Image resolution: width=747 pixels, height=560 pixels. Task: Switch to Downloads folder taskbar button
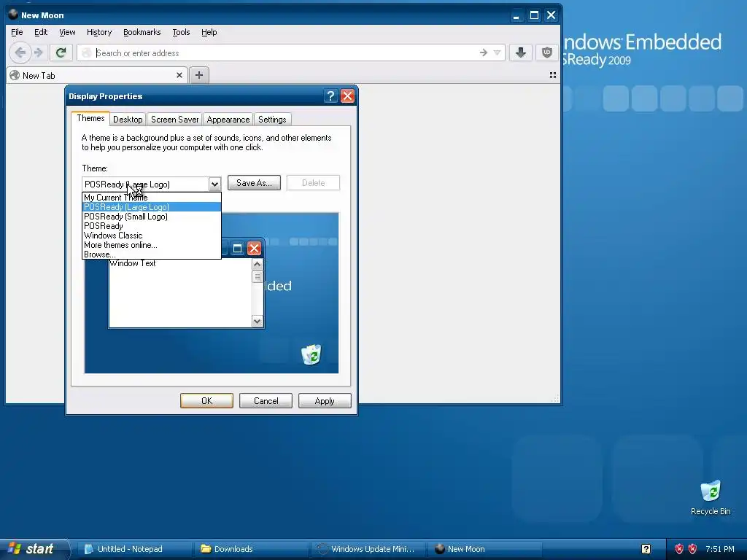tap(251, 549)
